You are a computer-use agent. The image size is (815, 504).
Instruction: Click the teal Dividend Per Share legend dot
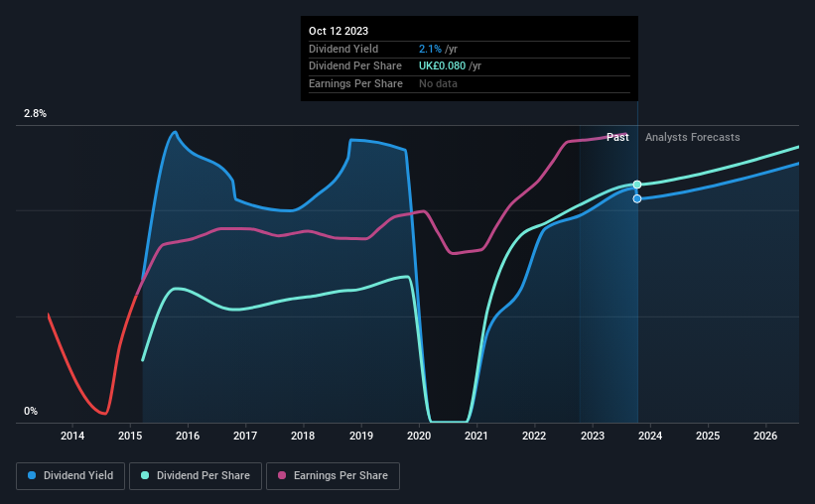point(145,475)
